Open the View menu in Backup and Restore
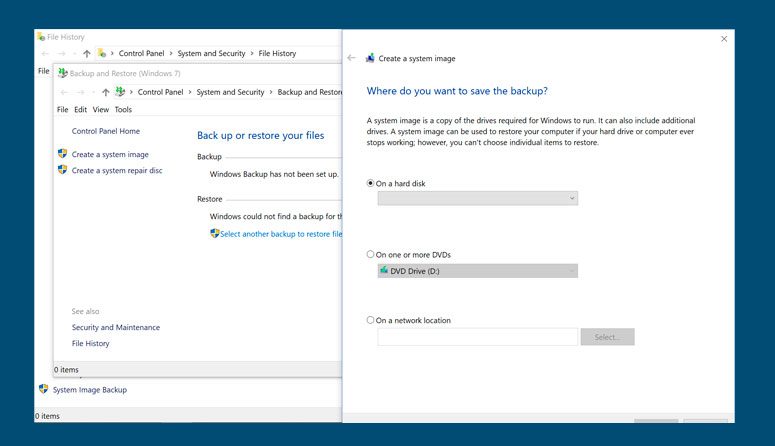The width and height of the screenshot is (775, 446). pos(101,109)
